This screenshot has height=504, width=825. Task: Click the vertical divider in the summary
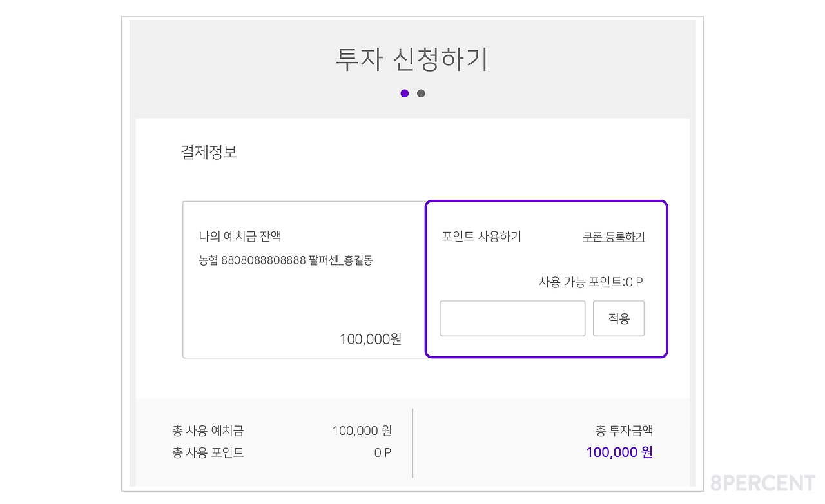412,442
